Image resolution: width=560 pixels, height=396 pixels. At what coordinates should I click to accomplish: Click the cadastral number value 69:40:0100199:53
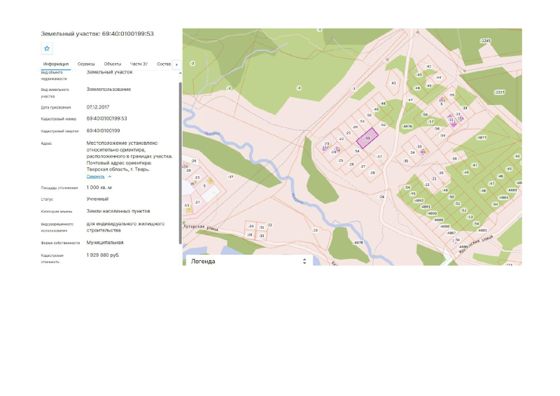click(x=107, y=119)
